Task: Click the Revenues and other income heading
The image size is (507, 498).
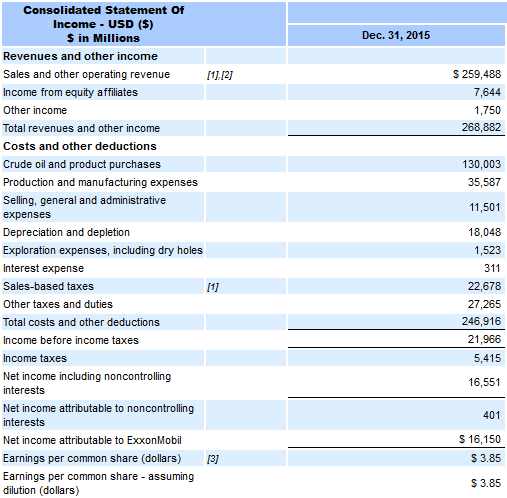Action: point(80,56)
